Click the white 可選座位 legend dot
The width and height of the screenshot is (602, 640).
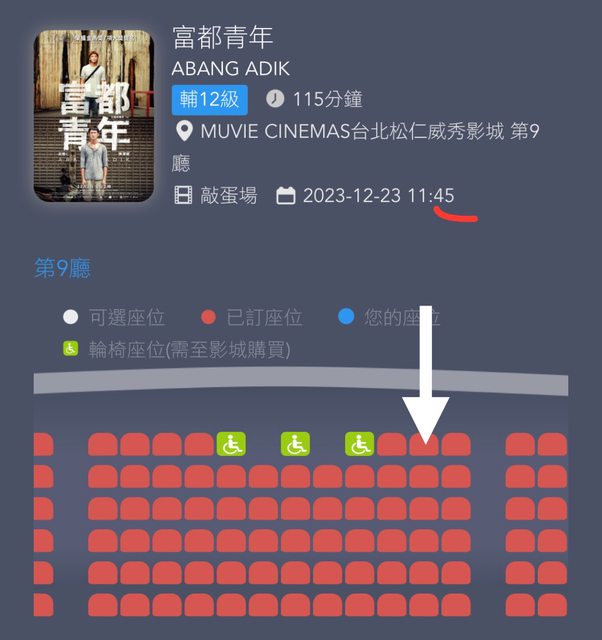coord(71,317)
